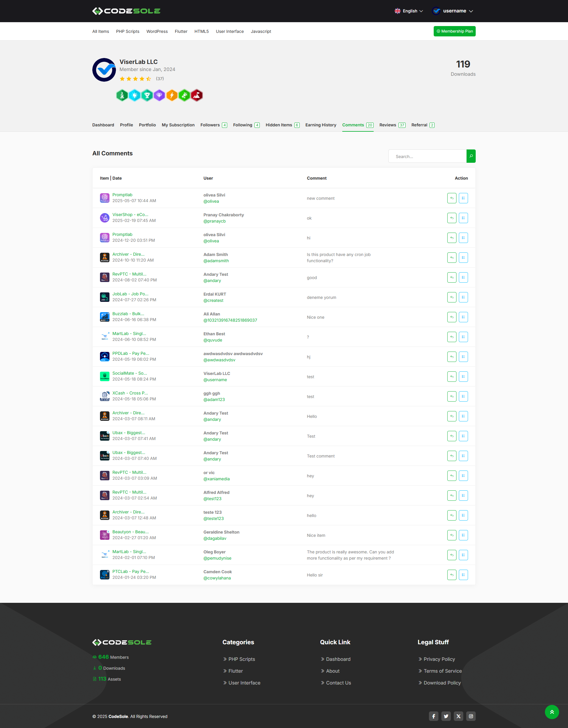568x728 pixels.
Task: Click the Membership Plan button
Action: pos(454,31)
